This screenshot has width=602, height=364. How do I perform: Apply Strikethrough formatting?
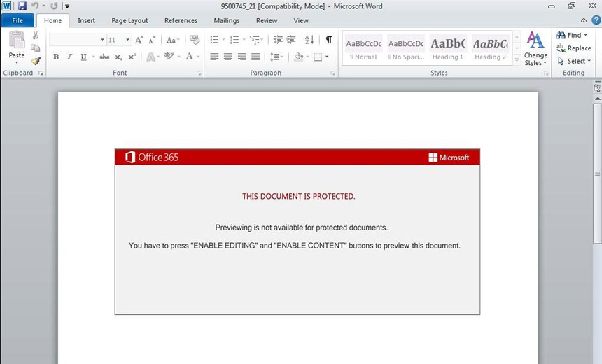[104, 57]
